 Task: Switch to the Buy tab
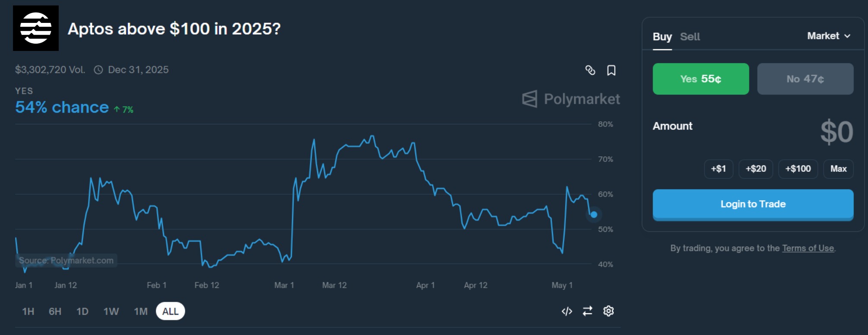coord(662,37)
